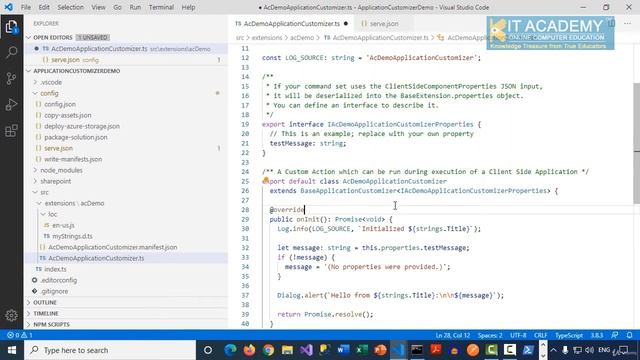Open the Run and Debug view
Screen dimensions: 640x360
point(11,104)
